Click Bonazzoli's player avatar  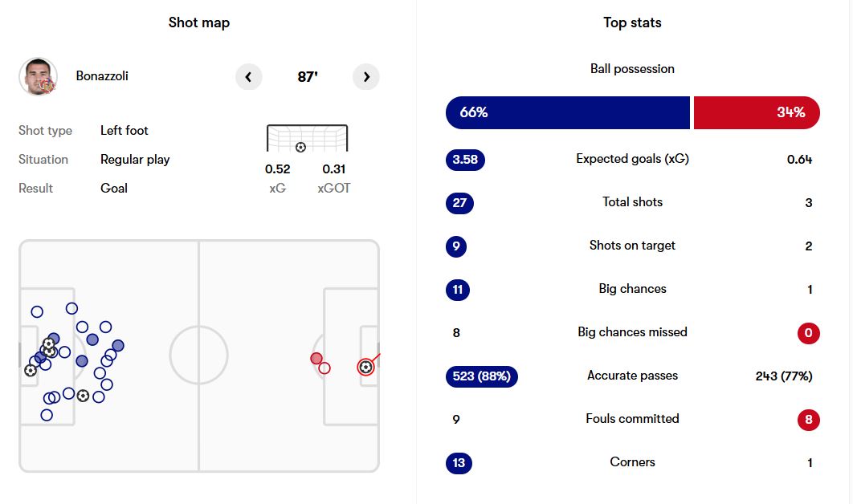point(38,77)
